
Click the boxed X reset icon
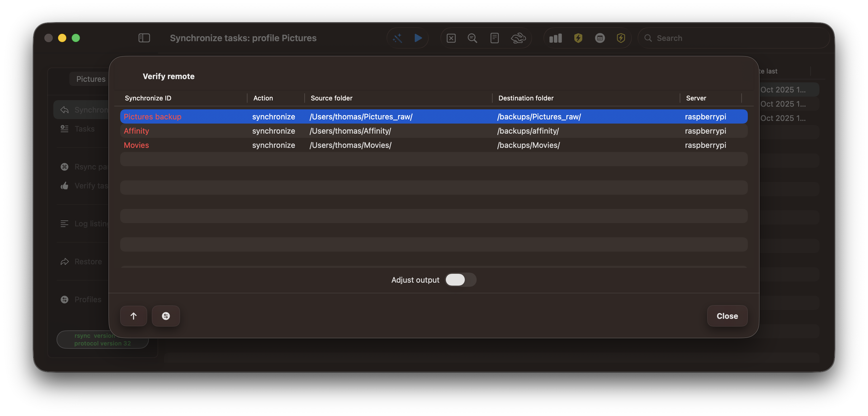(x=451, y=38)
